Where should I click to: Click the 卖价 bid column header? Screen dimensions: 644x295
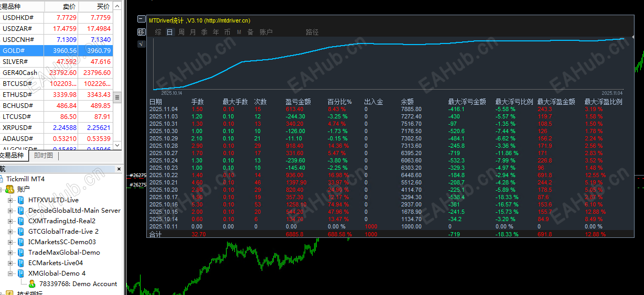pyautogui.click(x=61, y=6)
